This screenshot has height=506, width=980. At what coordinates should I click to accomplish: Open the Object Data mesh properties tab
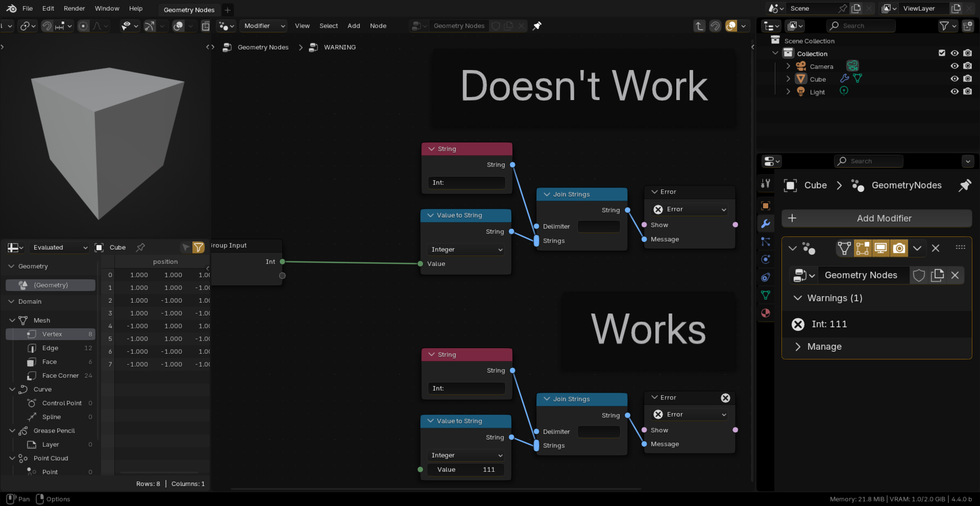(766, 295)
